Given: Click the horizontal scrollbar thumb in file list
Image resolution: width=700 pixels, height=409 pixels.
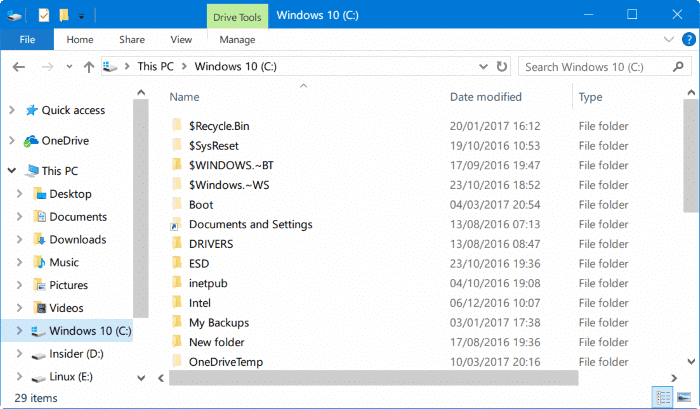Looking at the screenshot, I should pos(374,378).
